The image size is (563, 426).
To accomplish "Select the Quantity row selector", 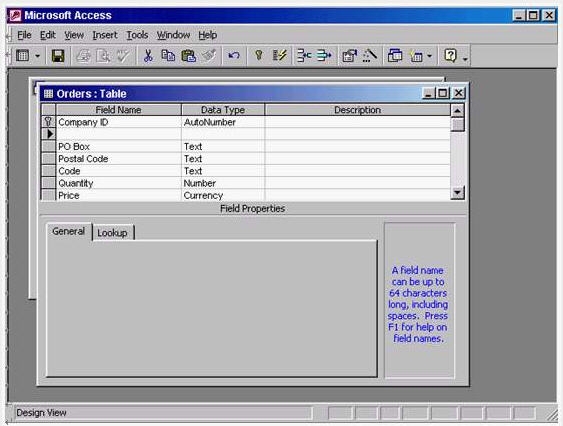I will (x=48, y=183).
